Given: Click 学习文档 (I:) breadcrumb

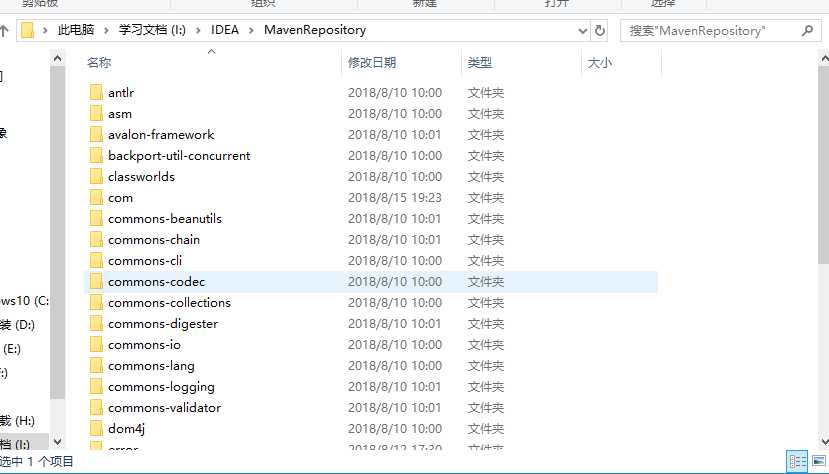Looking at the screenshot, I should pos(152,30).
